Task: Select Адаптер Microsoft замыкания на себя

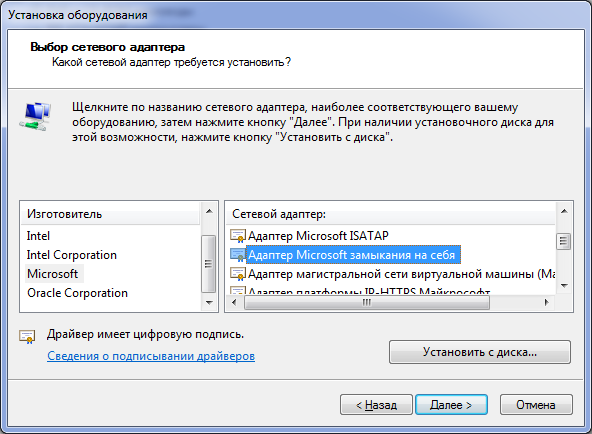Action: [x=352, y=255]
